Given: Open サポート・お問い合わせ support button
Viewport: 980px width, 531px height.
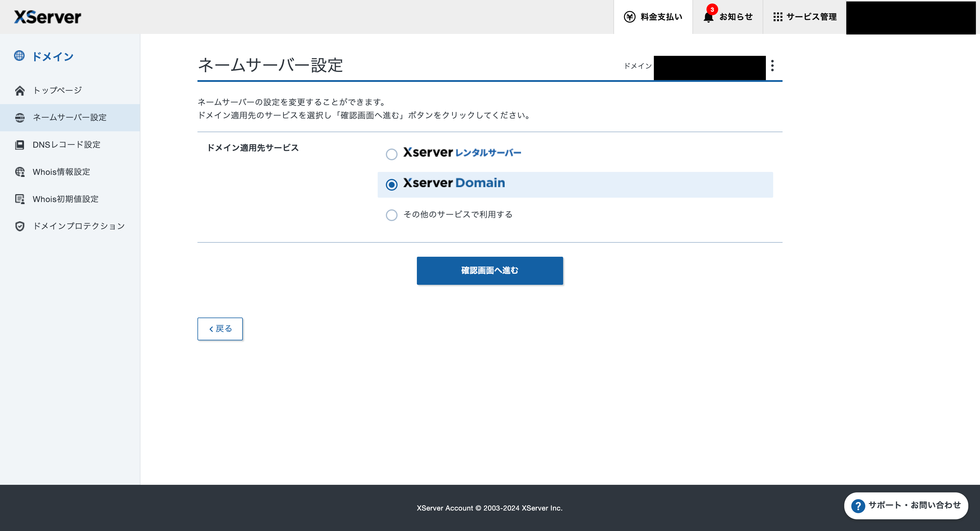Looking at the screenshot, I should click(x=906, y=506).
